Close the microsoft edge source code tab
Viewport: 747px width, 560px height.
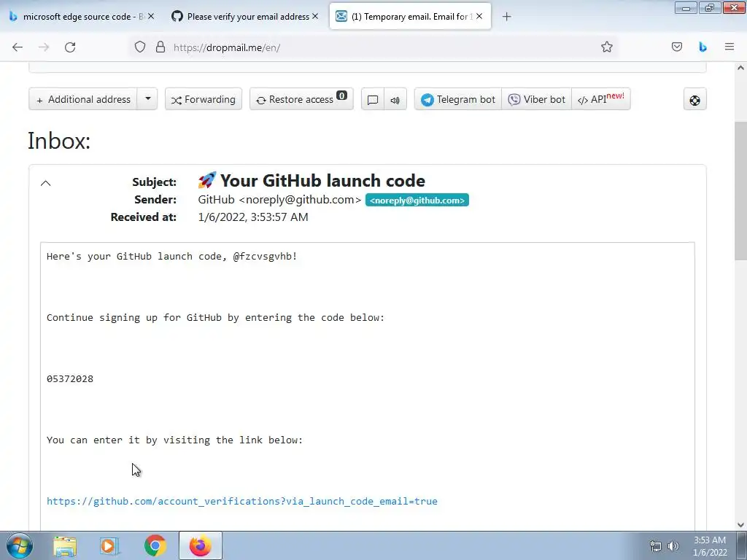pyautogui.click(x=151, y=16)
